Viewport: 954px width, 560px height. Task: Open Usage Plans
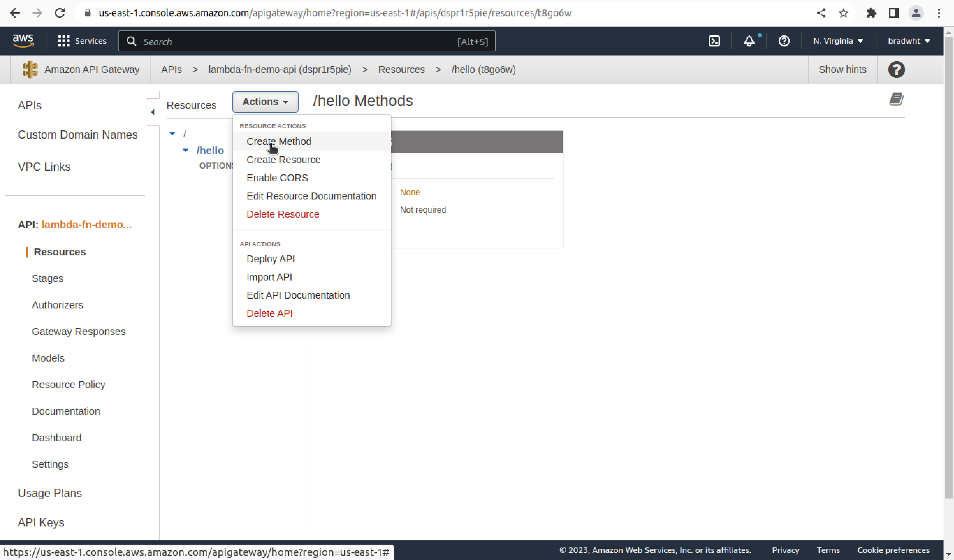(x=50, y=493)
